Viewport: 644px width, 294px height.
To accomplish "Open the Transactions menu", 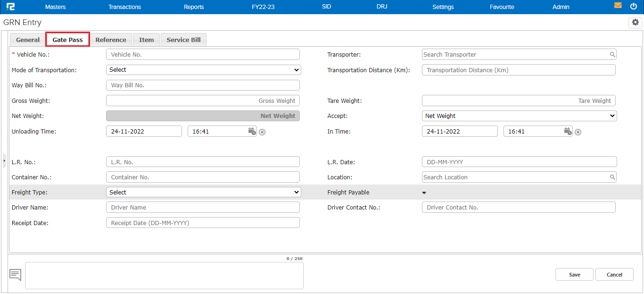I will coord(124,7).
